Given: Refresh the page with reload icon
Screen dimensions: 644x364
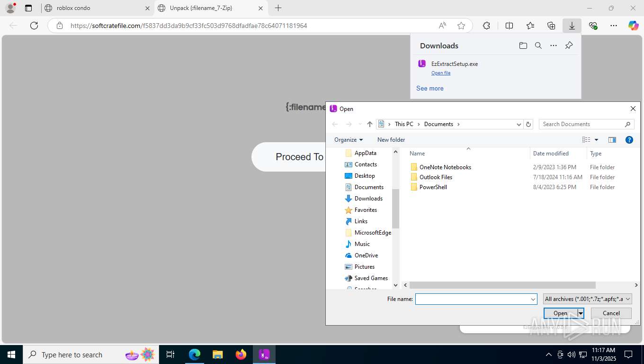Looking at the screenshot, I should (34, 26).
